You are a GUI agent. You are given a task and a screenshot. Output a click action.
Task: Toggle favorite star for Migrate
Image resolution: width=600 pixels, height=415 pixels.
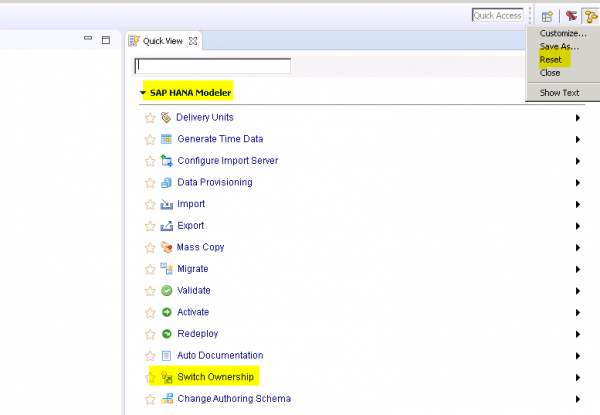click(150, 270)
